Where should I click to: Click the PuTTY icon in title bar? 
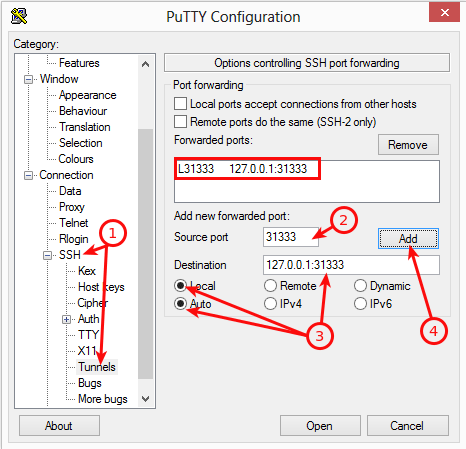tap(19, 16)
